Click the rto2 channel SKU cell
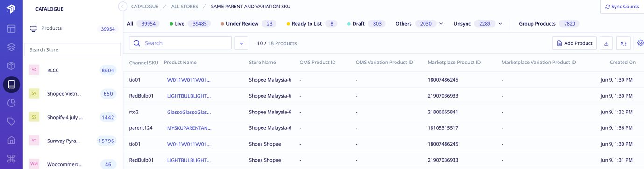This screenshot has height=169, width=644. point(134,112)
